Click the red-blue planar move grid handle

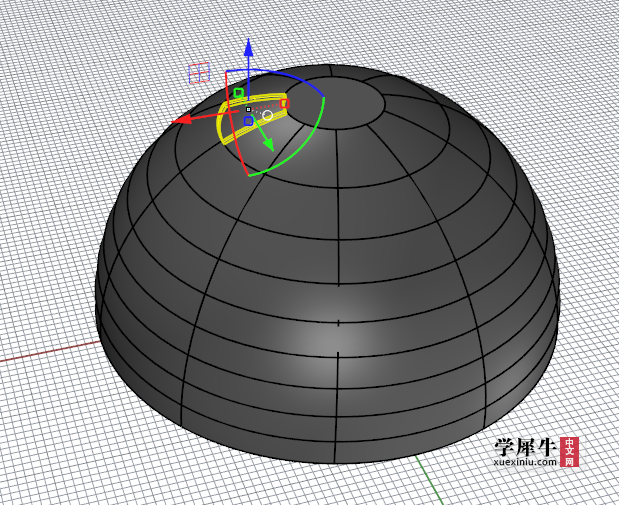[x=199, y=73]
